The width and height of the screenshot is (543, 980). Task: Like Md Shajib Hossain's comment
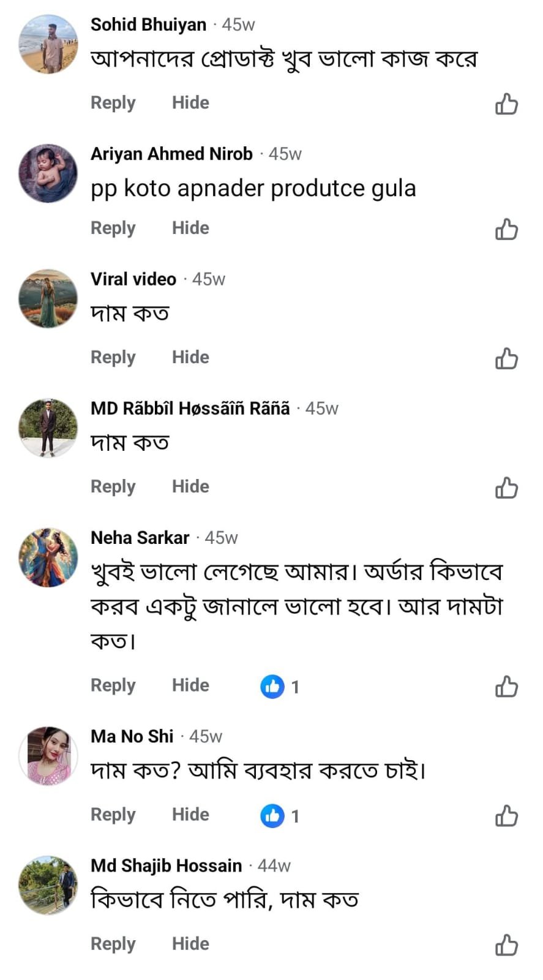[x=506, y=945]
